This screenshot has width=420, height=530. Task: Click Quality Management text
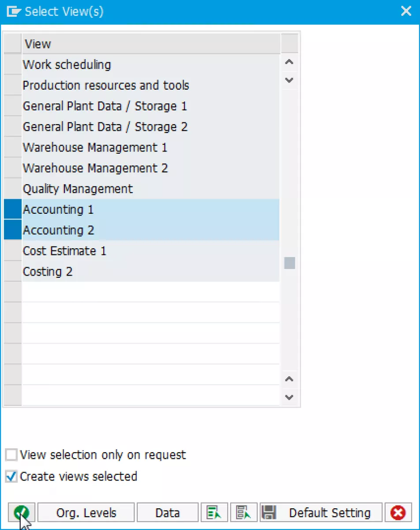(x=78, y=189)
